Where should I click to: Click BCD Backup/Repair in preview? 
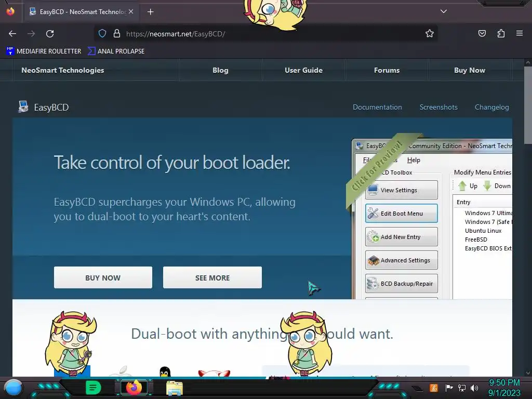pos(402,284)
